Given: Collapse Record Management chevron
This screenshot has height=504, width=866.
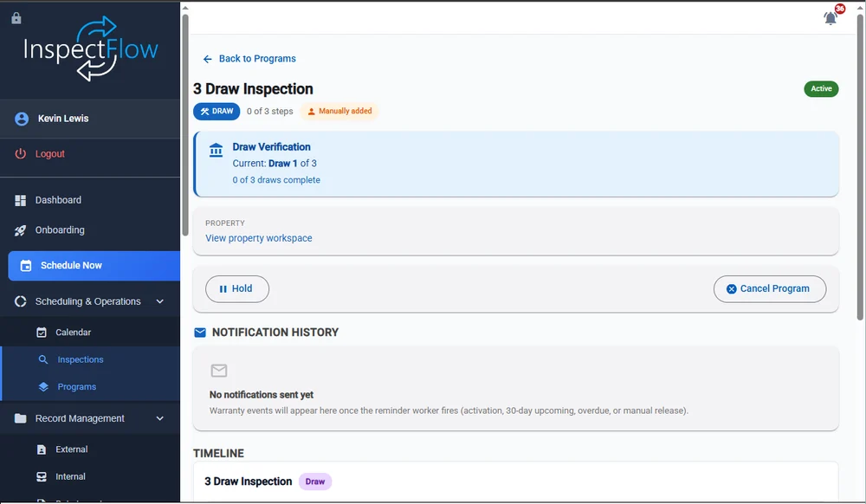Looking at the screenshot, I should tap(160, 418).
